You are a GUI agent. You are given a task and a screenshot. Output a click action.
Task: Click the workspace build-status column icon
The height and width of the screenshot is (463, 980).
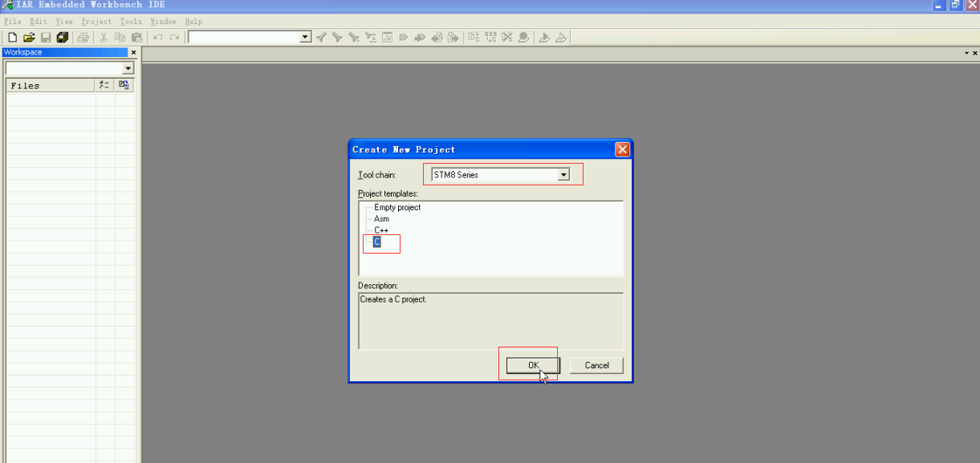click(104, 85)
